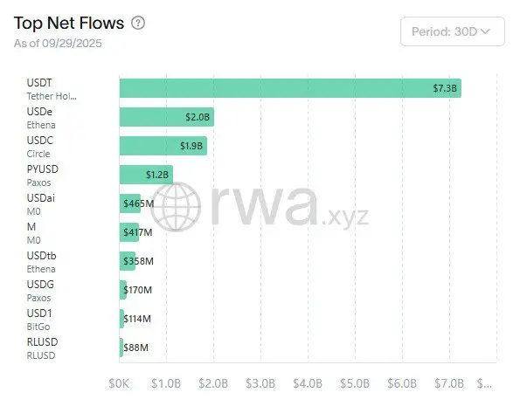Screen dimensions: 520x420
Task: Click the USD1 BitGo label
Action: point(39,320)
